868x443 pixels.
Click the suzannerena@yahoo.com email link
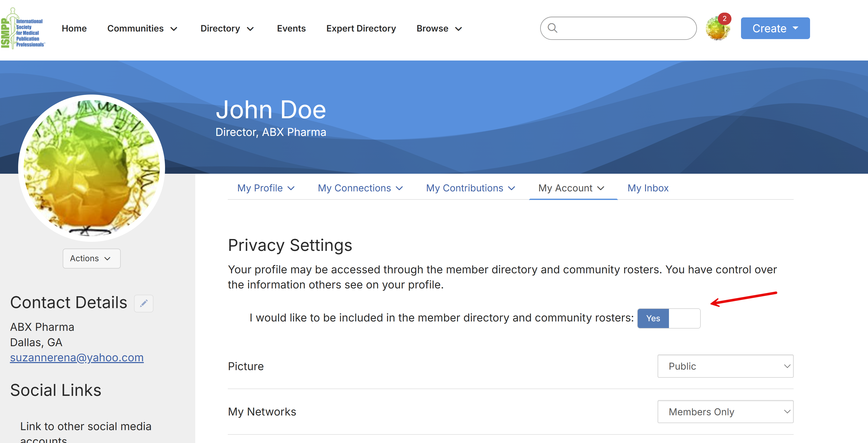(x=77, y=357)
